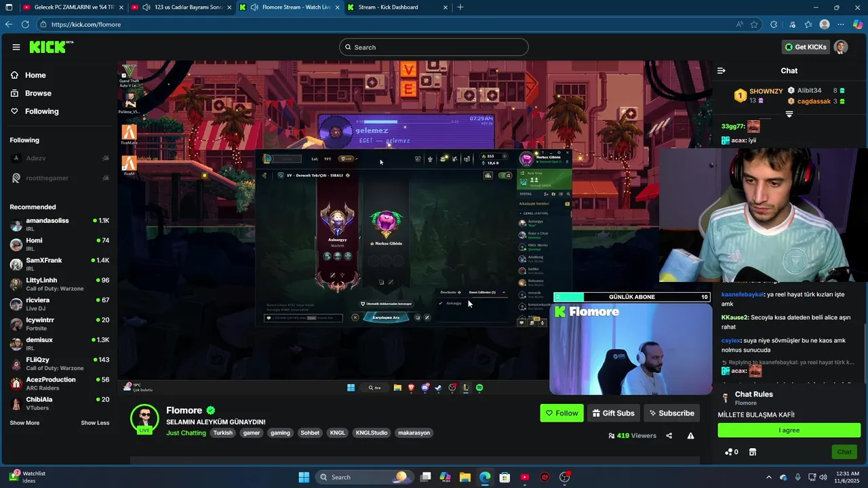
Task: Expand the gift leaderboard with down arrow
Action: point(789,115)
